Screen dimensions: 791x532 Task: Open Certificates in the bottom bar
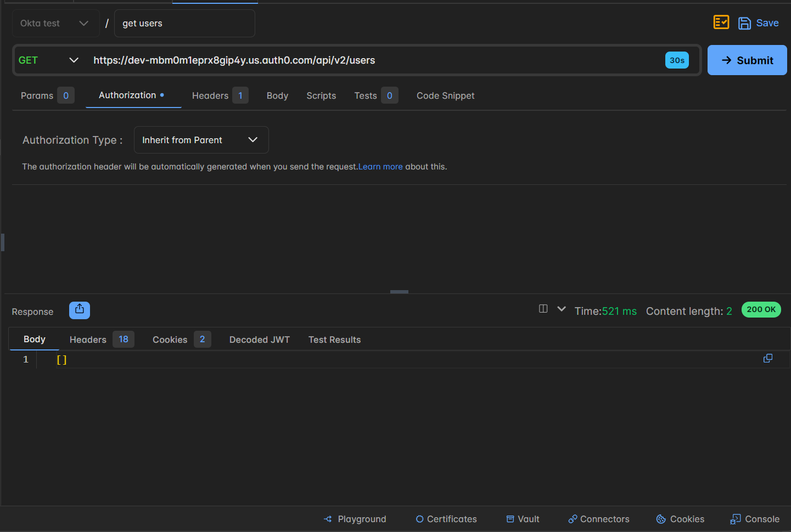[446, 519]
